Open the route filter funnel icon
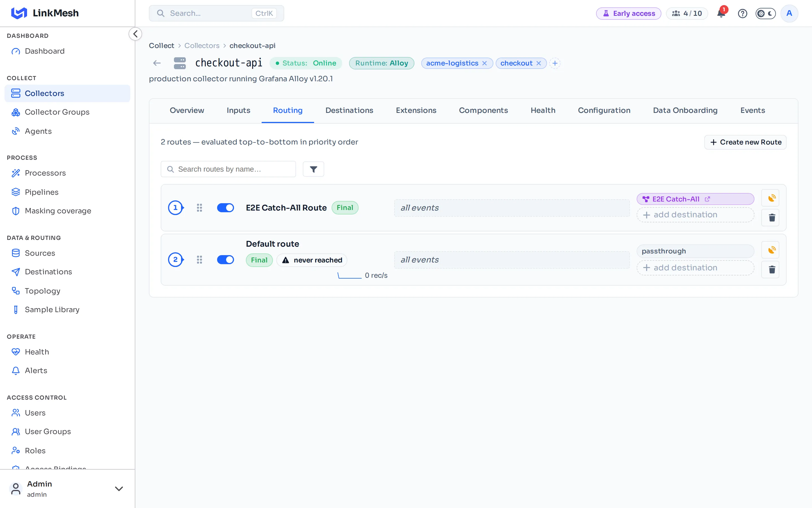The height and width of the screenshot is (508, 812). pyautogui.click(x=314, y=169)
